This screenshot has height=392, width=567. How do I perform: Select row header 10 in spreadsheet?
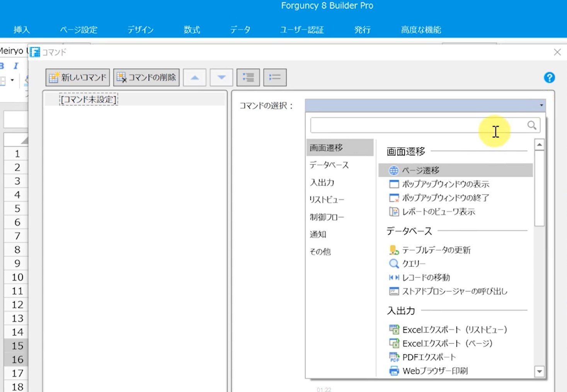(x=16, y=277)
